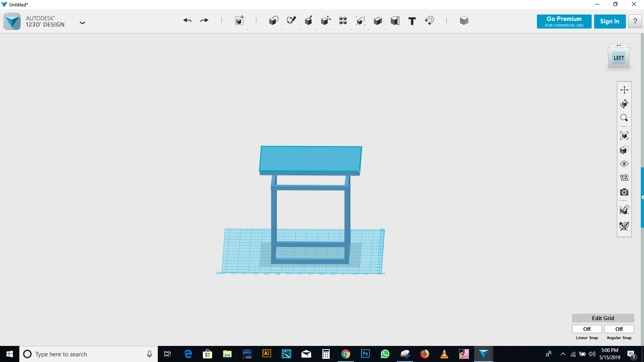This screenshot has width=644, height=362.
Task: Open the Combine tool menu
Action: click(x=378, y=21)
